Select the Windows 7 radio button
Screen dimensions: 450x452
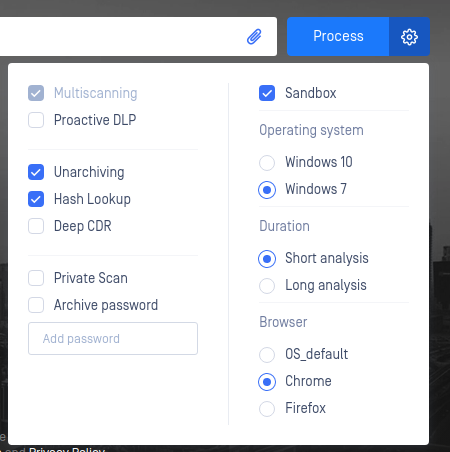click(267, 190)
